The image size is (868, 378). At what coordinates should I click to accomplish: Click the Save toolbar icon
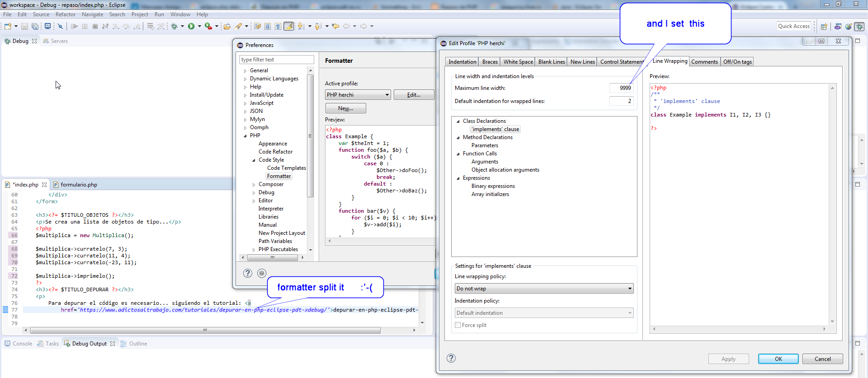[x=24, y=26]
